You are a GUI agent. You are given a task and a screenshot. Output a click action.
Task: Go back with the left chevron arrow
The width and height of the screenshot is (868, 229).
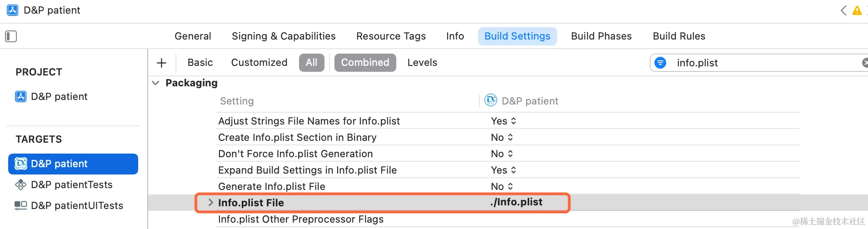(843, 10)
